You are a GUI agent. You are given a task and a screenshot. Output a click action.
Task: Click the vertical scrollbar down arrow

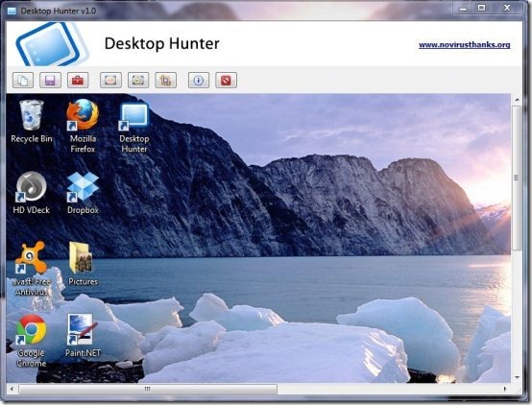[517, 377]
